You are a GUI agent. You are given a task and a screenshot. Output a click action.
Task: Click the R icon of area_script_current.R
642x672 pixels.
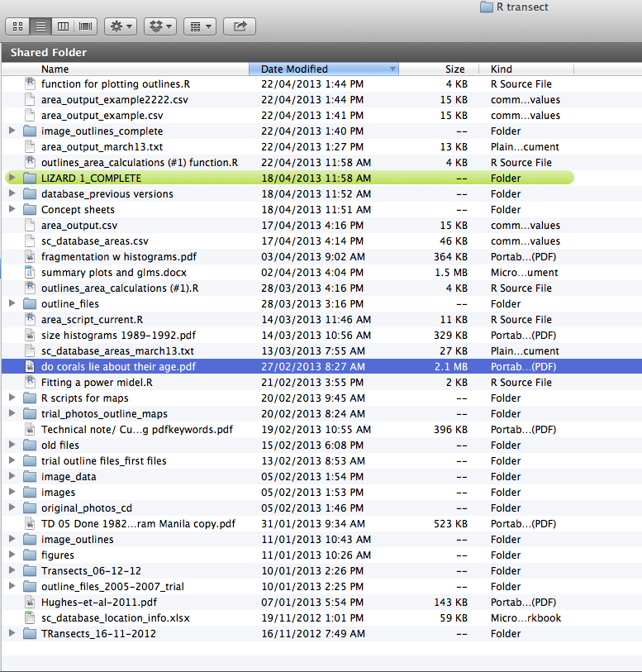tap(30, 319)
